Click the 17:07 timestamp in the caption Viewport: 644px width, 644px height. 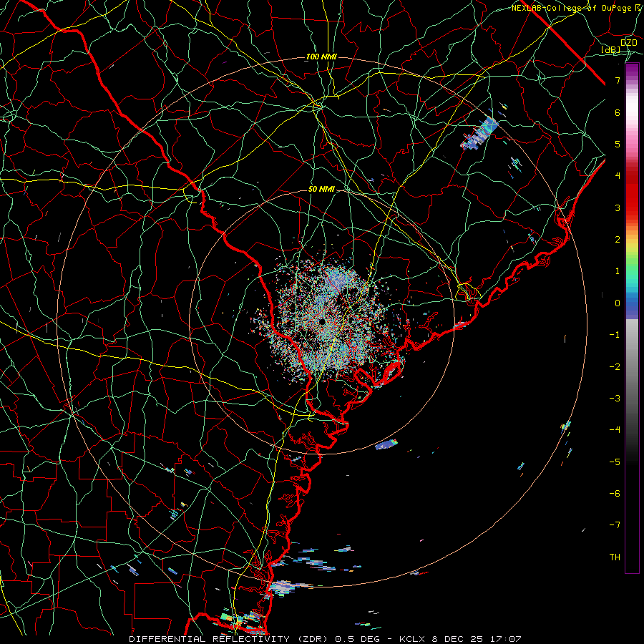coord(507,639)
